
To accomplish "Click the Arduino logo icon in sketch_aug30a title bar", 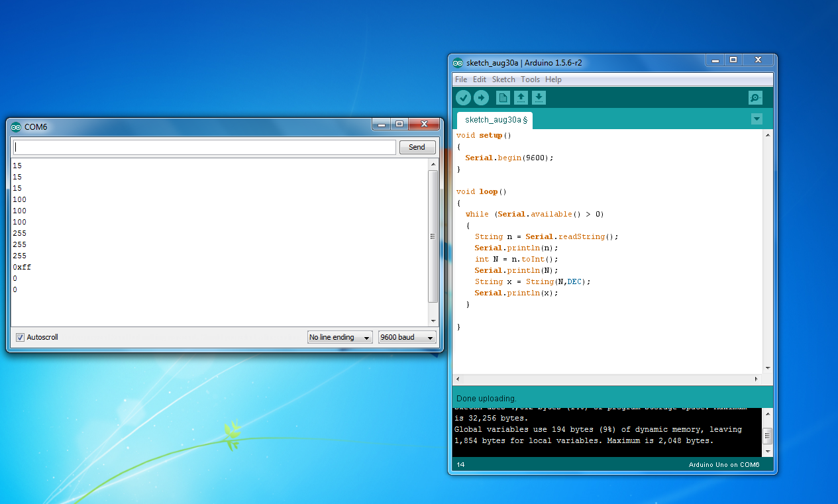I will coord(458,63).
